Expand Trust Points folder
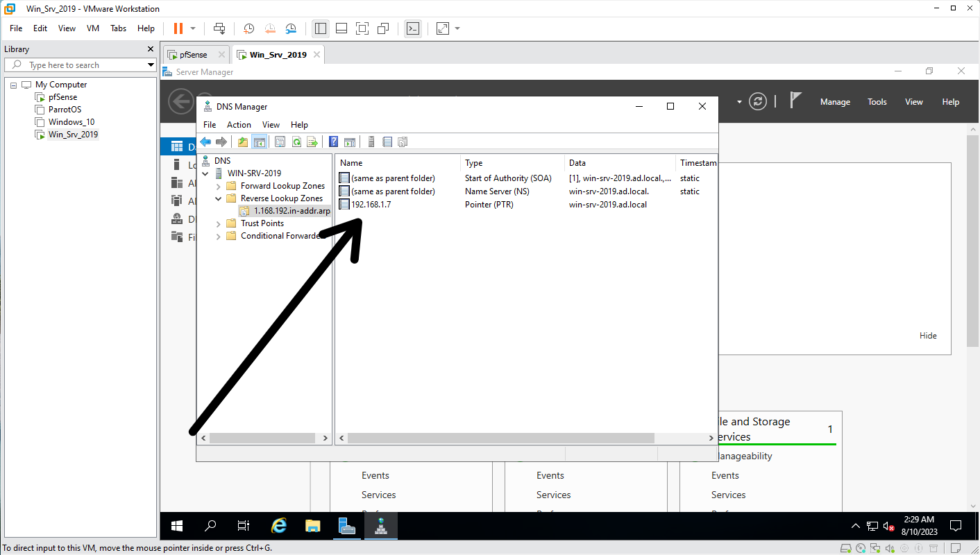980x555 pixels. point(219,223)
